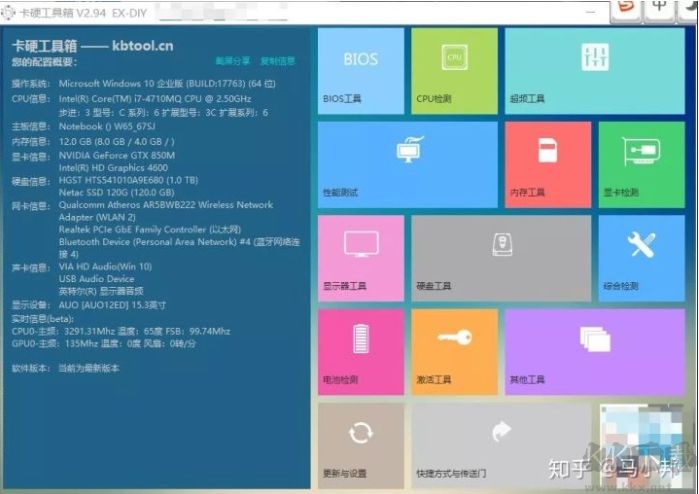Open the 显示器工具 monitor tile
Viewport: 699px width, 494px height.
(361, 258)
